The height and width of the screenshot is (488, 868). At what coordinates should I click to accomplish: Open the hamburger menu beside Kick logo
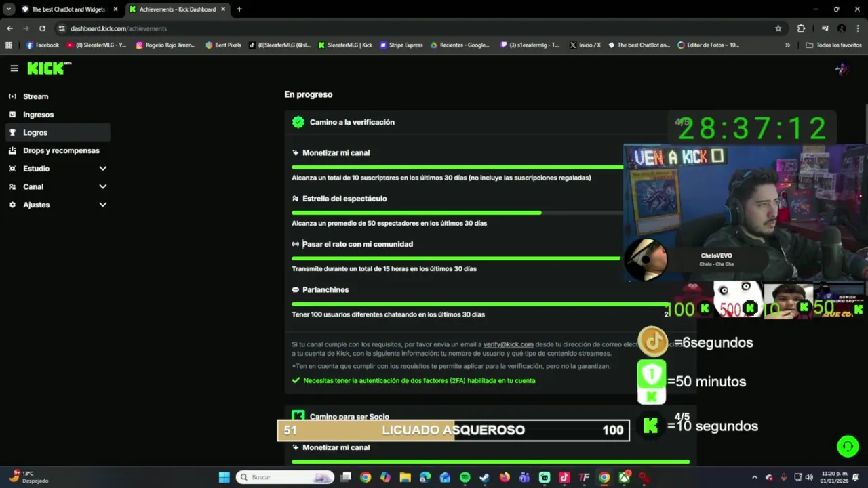[x=14, y=68]
